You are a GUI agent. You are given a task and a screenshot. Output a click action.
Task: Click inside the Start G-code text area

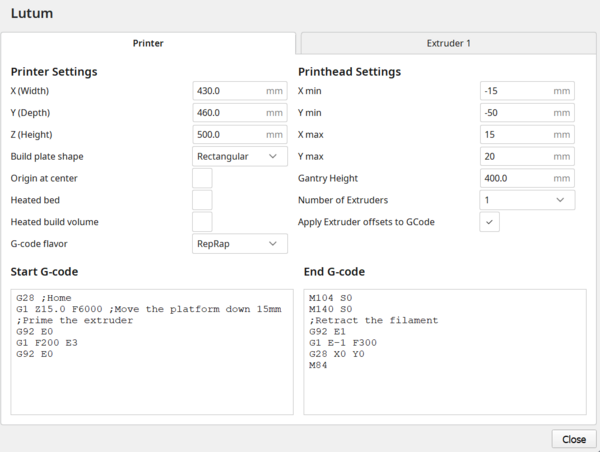coord(152,352)
